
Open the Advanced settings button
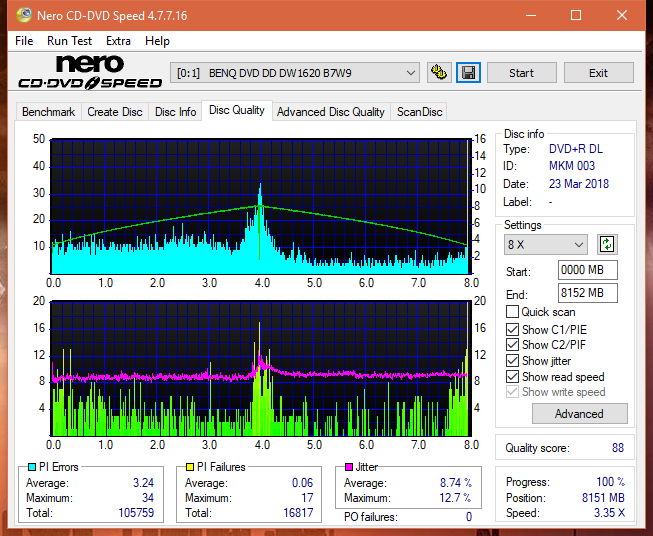tap(579, 414)
